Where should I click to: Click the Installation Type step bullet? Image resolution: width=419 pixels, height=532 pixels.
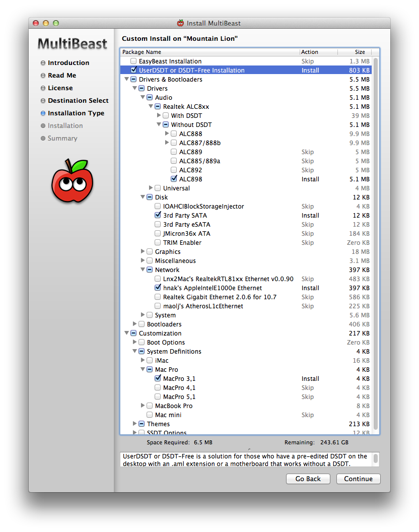point(43,113)
